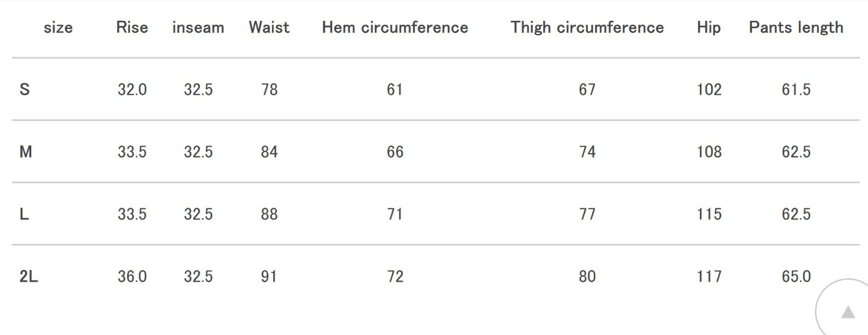Click the Hip column header
The width and height of the screenshot is (868, 335).
[x=709, y=27]
